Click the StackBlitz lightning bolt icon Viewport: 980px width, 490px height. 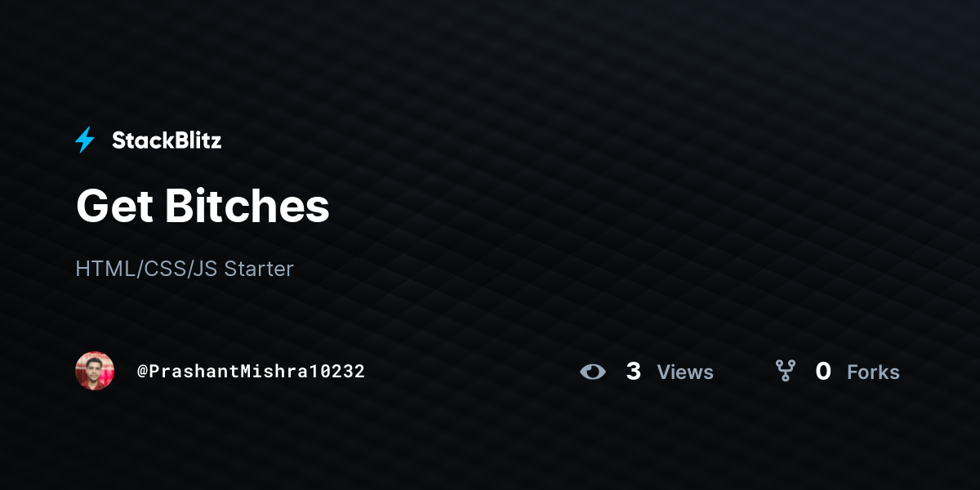(85, 140)
